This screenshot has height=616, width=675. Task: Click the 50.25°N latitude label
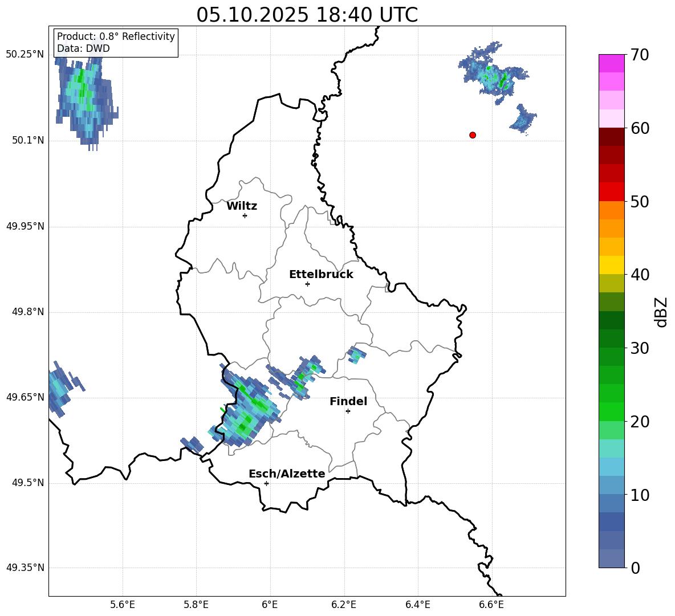click(25, 55)
